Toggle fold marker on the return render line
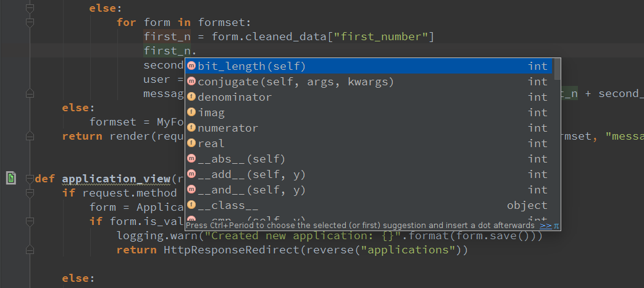644x288 pixels. [30, 136]
